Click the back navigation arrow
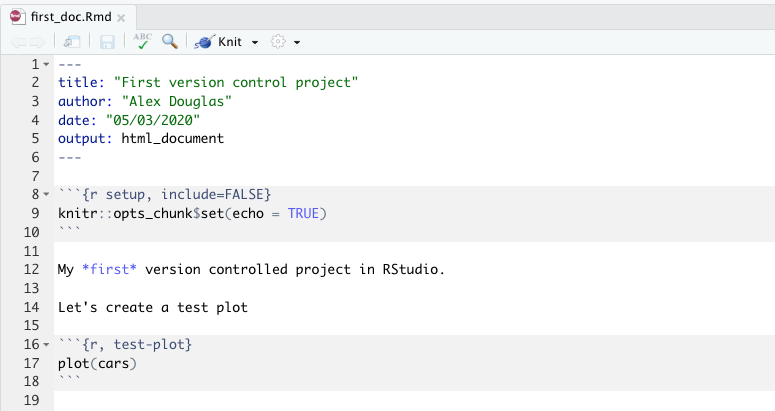The width and height of the screenshot is (775, 411). click(x=18, y=42)
